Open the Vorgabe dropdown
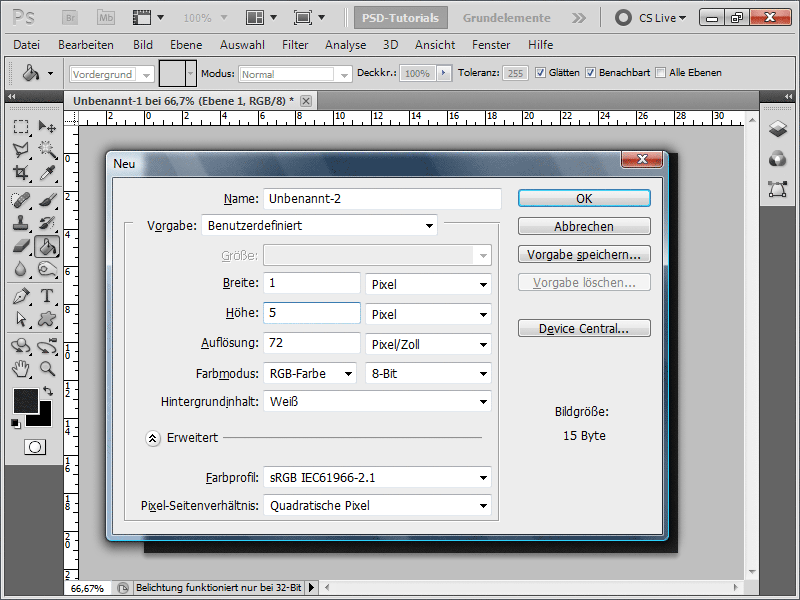The image size is (800, 600). point(319,225)
